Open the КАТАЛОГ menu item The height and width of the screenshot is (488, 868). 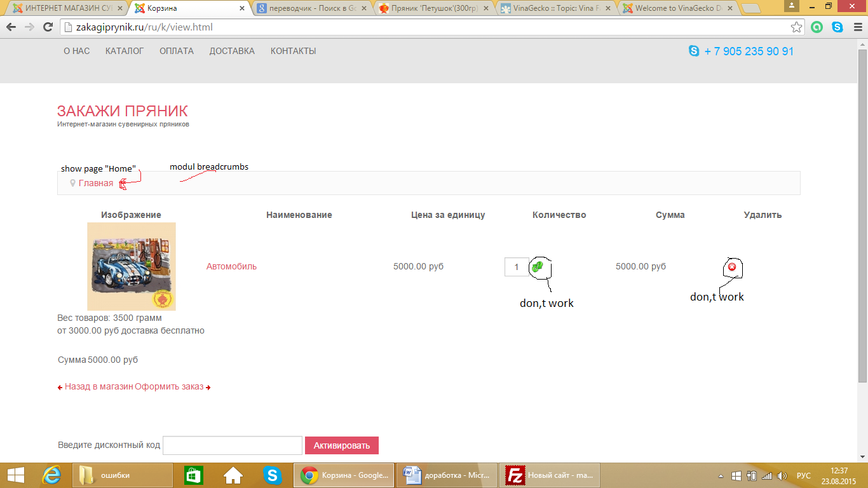pos(125,51)
